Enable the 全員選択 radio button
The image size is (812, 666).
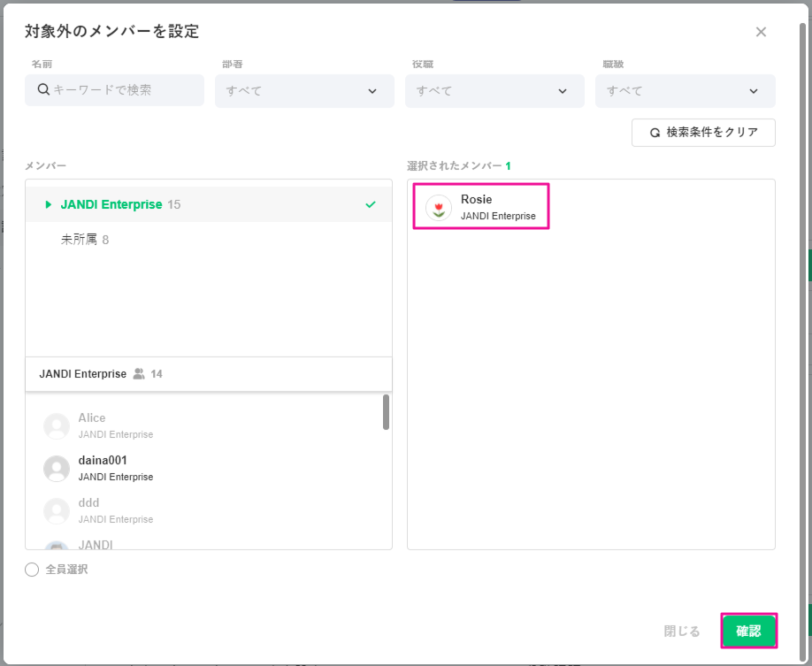pyautogui.click(x=32, y=570)
